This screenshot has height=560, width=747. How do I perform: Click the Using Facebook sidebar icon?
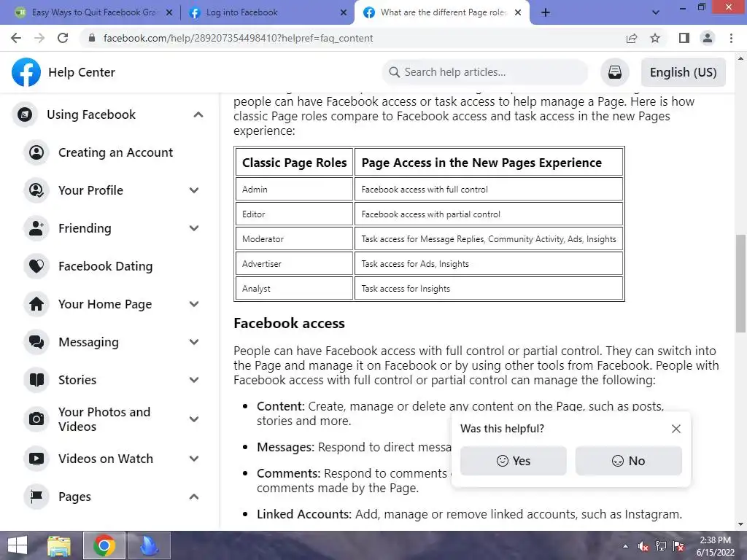point(25,114)
